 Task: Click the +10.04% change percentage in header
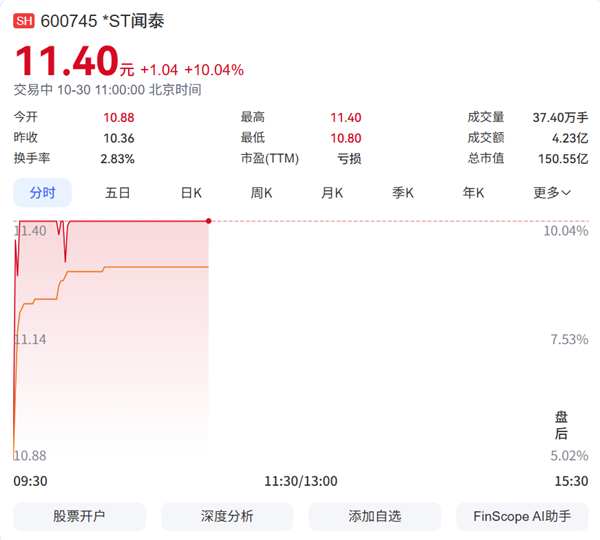click(214, 70)
